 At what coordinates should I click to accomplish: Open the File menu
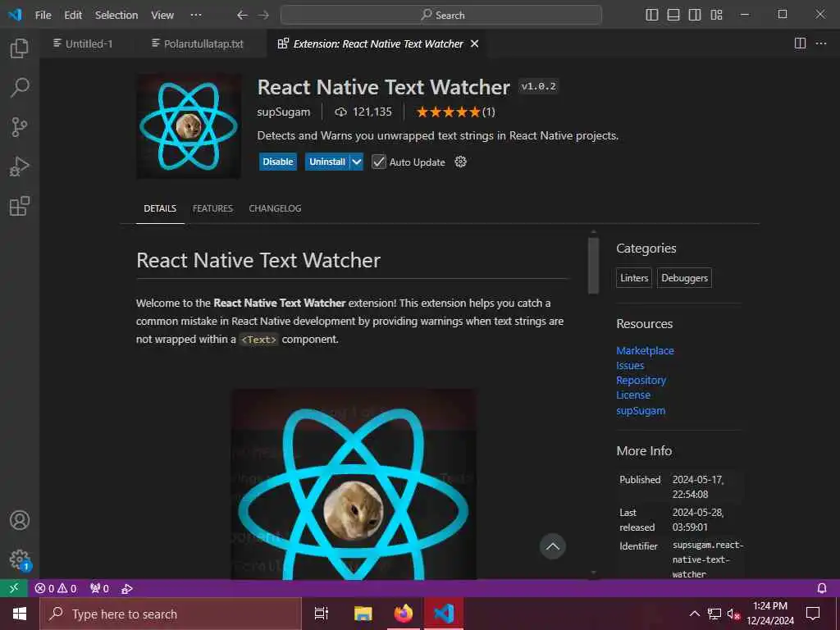(x=43, y=15)
